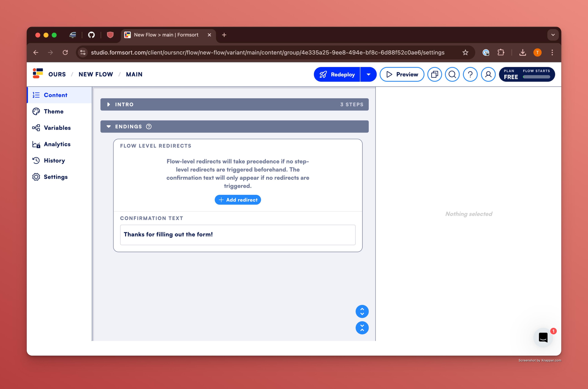588x389 pixels.
Task: Click the collapse all groups button
Action: (362, 328)
